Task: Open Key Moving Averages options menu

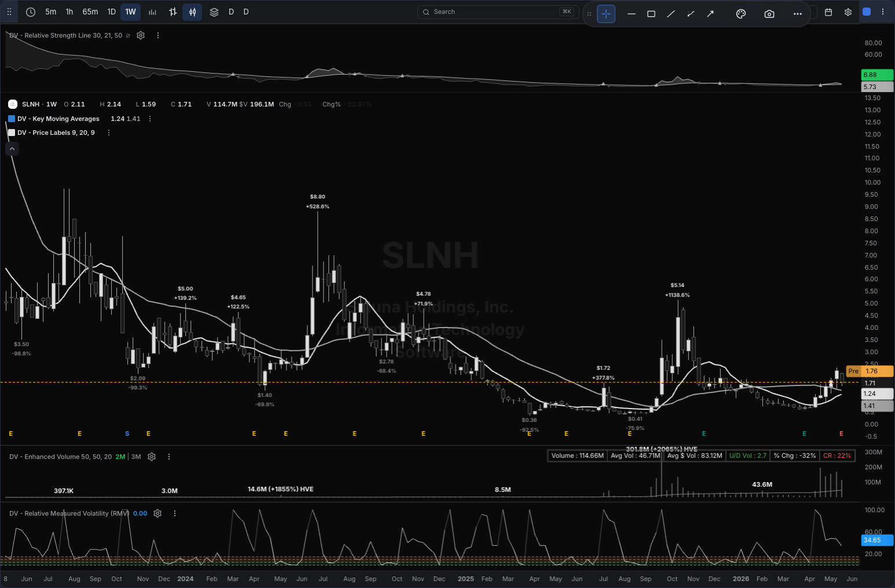Action: (x=150, y=119)
